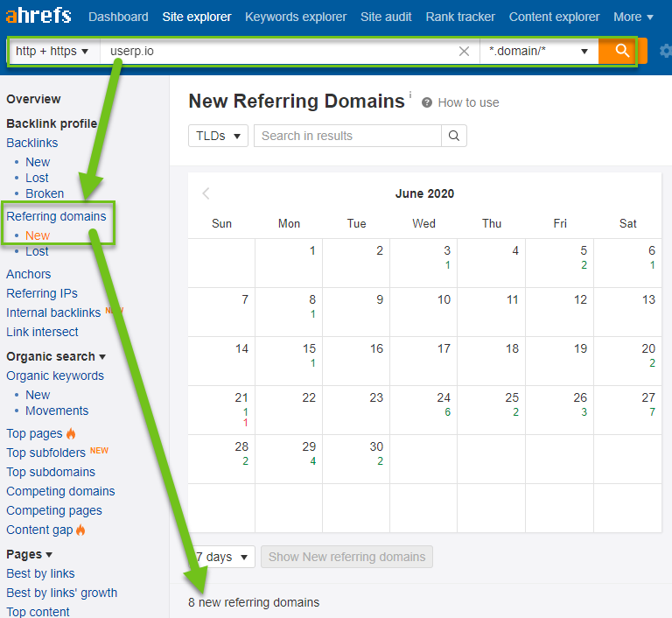672x618 pixels.
Task: Clear the userp.io search field
Action: 465,52
